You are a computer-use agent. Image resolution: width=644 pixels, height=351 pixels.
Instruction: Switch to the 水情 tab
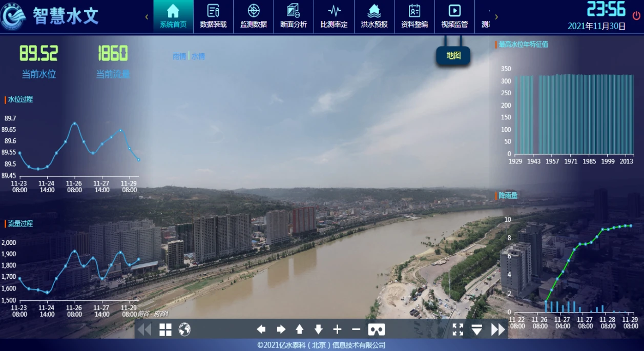[x=198, y=56]
